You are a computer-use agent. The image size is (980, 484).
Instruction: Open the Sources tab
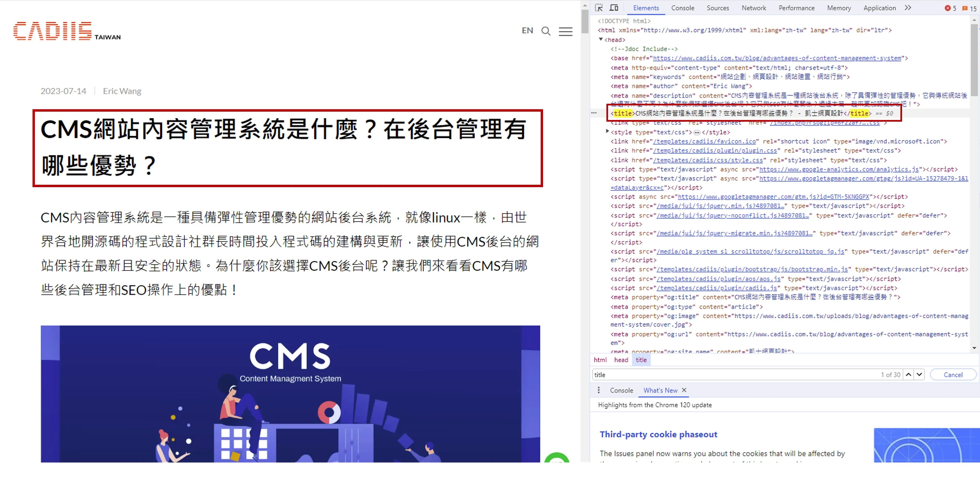coord(718,8)
